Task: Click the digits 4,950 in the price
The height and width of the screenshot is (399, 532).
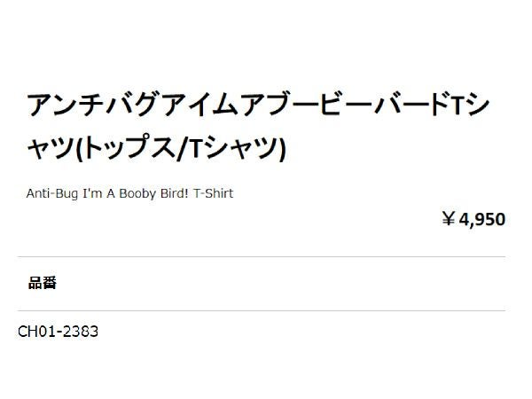Action: point(482,219)
